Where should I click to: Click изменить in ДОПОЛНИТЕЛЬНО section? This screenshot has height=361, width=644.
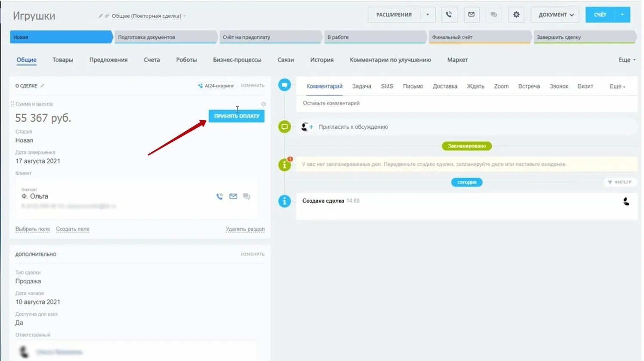[253, 254]
